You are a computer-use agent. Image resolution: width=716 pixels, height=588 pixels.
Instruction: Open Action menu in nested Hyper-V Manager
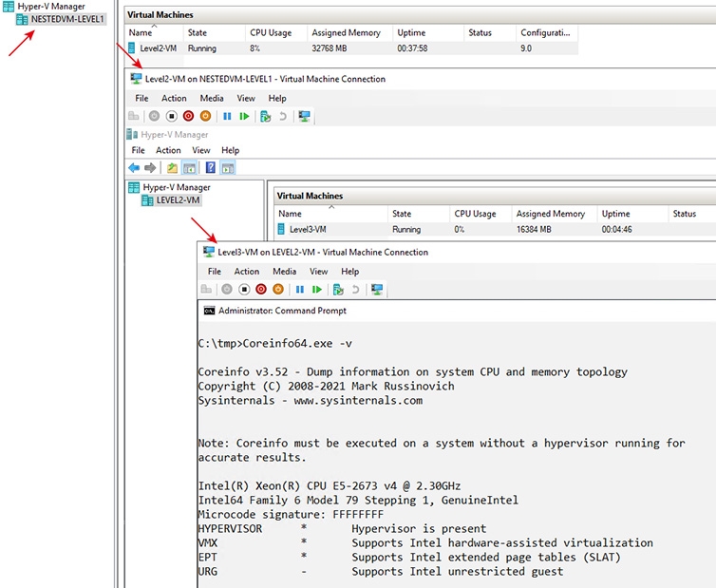pyautogui.click(x=168, y=150)
